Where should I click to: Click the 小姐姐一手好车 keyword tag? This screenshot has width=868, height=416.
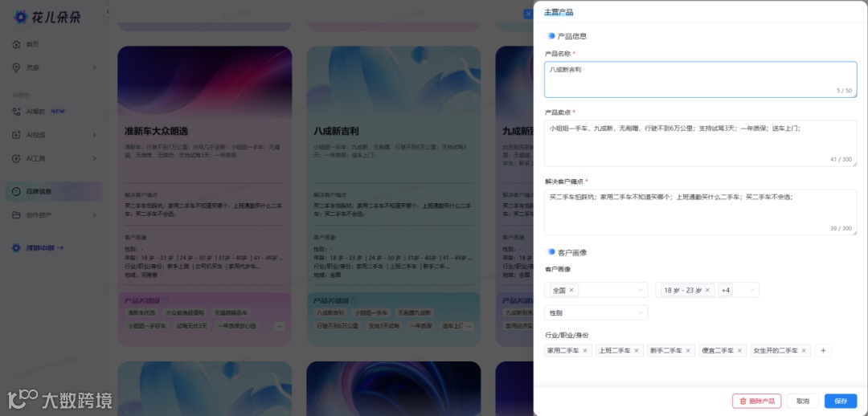146,326
